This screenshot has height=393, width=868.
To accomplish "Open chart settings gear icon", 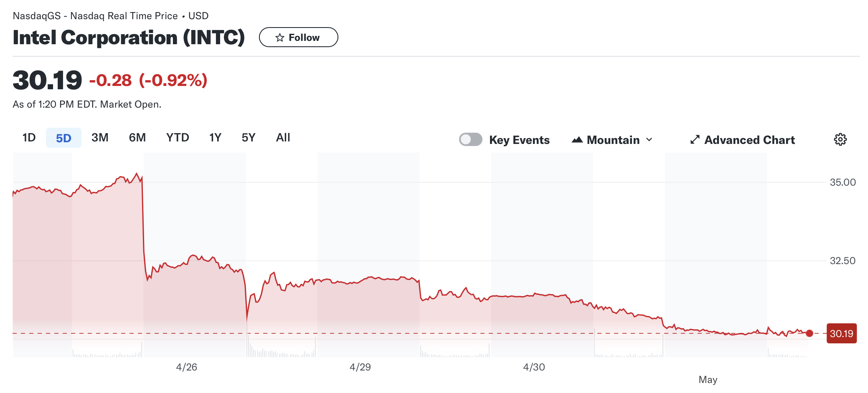I will pos(840,139).
